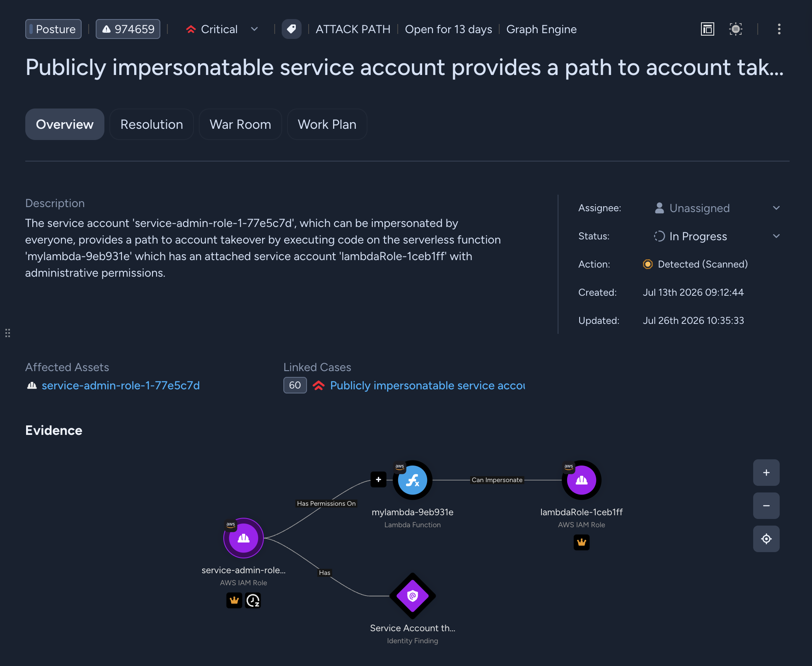Click the case title heading
This screenshot has height=666, width=812.
click(405, 67)
